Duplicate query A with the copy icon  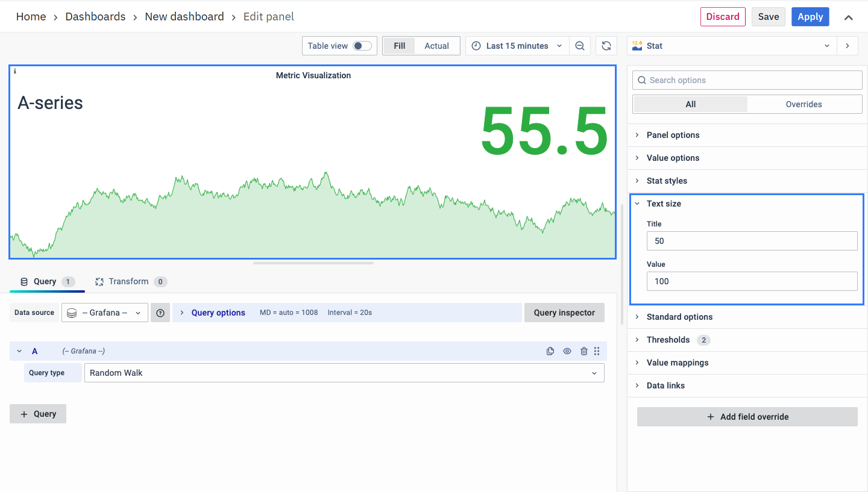tap(550, 351)
